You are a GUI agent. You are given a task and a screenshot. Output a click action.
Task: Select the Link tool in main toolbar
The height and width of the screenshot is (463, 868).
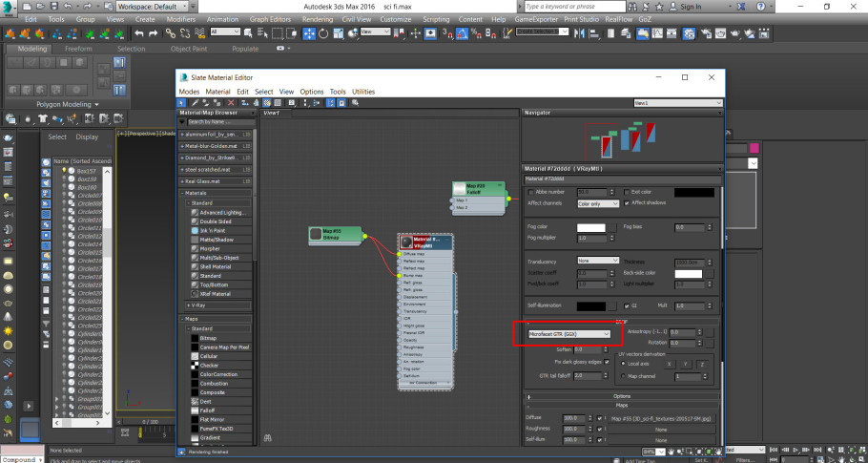[171, 33]
